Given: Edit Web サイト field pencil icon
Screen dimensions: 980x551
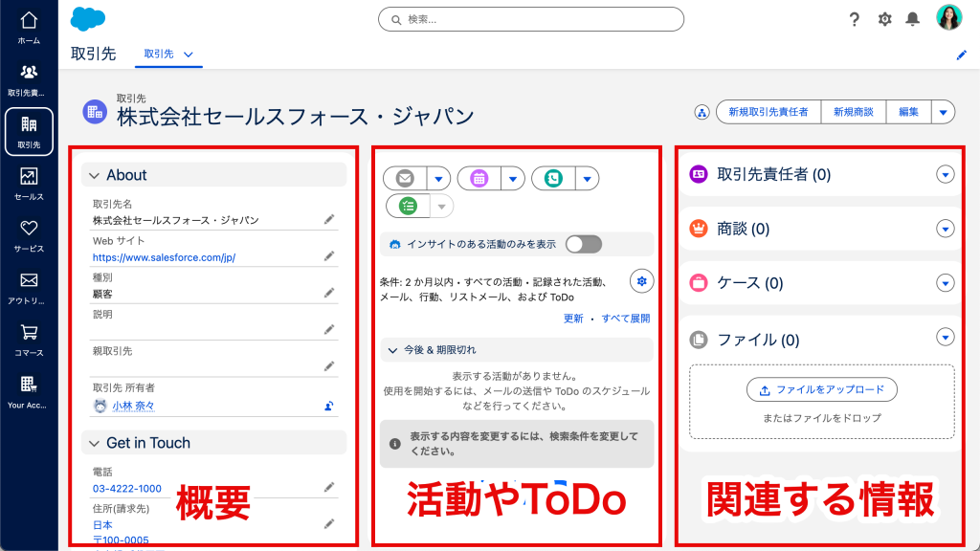Looking at the screenshot, I should coord(329,256).
